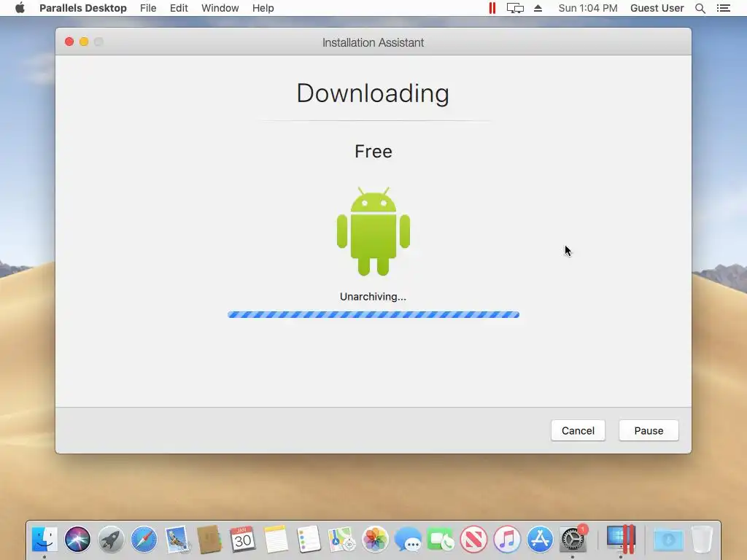Click the eject icon in menu bar
Screen dimensions: 747x560
[x=538, y=8]
